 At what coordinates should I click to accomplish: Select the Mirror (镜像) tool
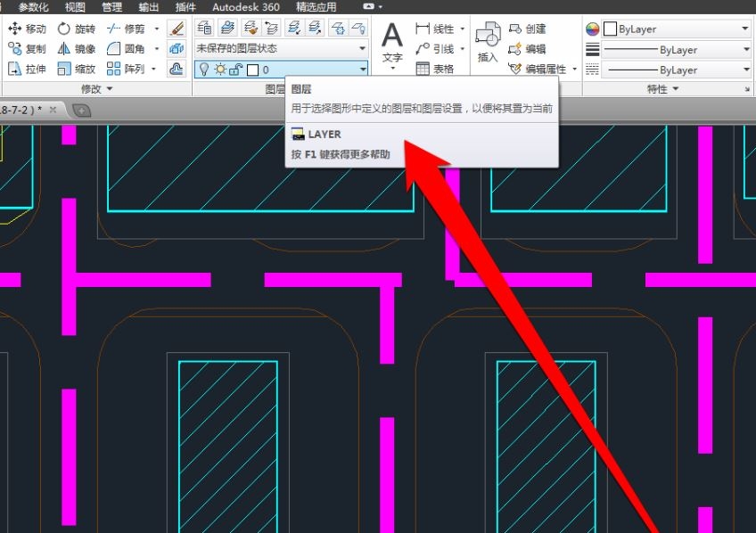[x=76, y=49]
